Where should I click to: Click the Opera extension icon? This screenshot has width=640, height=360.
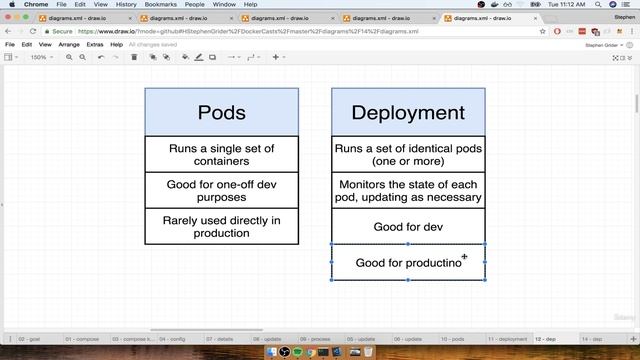click(x=557, y=31)
